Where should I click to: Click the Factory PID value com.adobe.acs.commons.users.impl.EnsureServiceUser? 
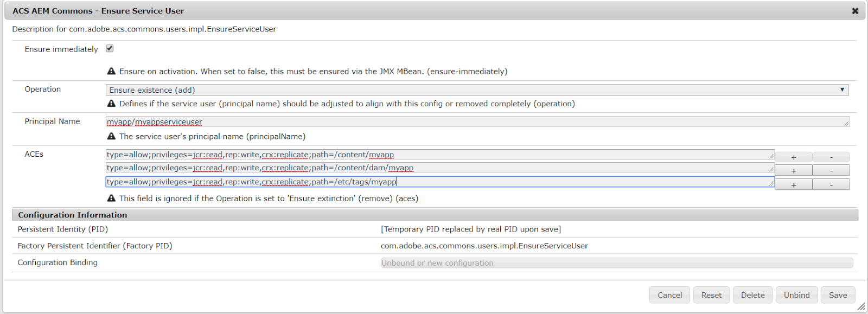pyautogui.click(x=484, y=246)
